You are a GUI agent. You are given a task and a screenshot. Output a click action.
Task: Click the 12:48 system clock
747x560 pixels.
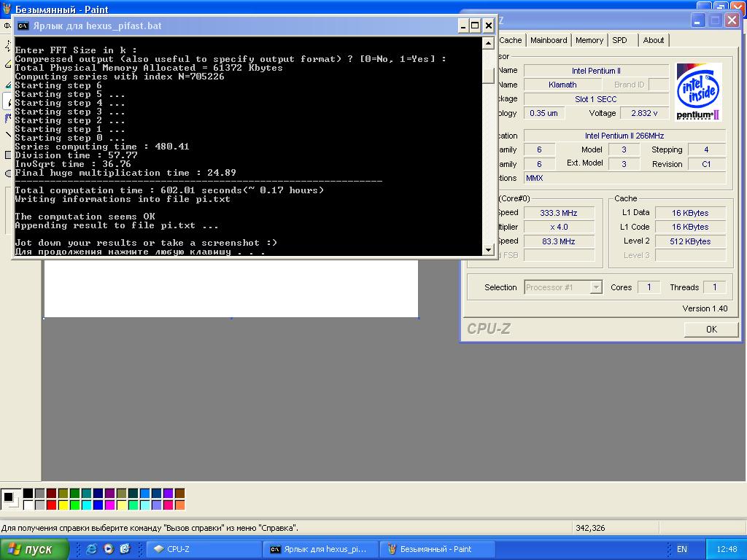[x=727, y=549]
